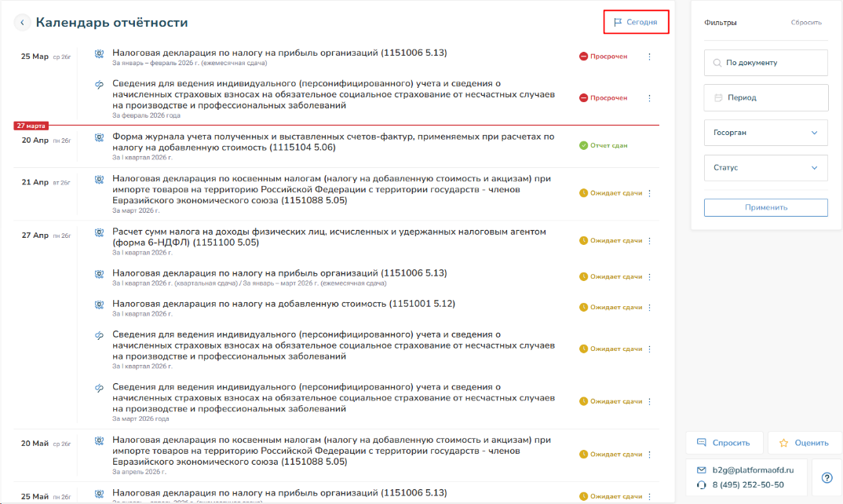The width and height of the screenshot is (843, 504).
Task: Open three-dot menu for overdue February insurance report
Action: (649, 98)
